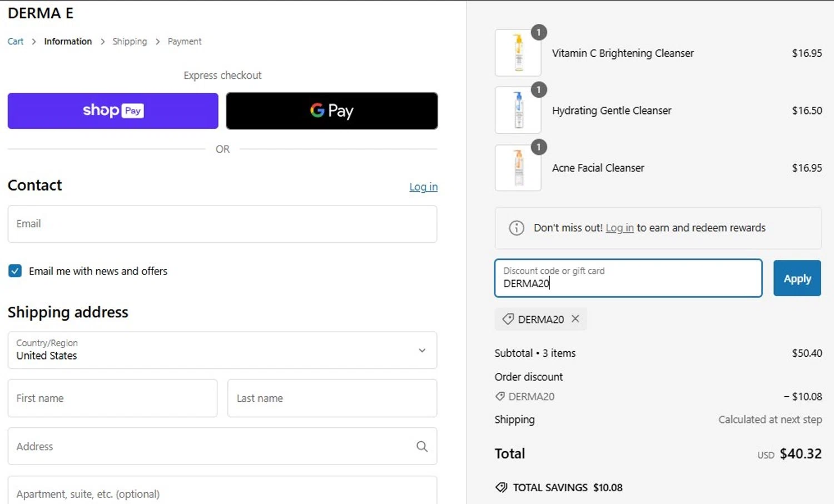Click the Vitamin C Brightening Cleanser name
834x504 pixels.
click(623, 53)
